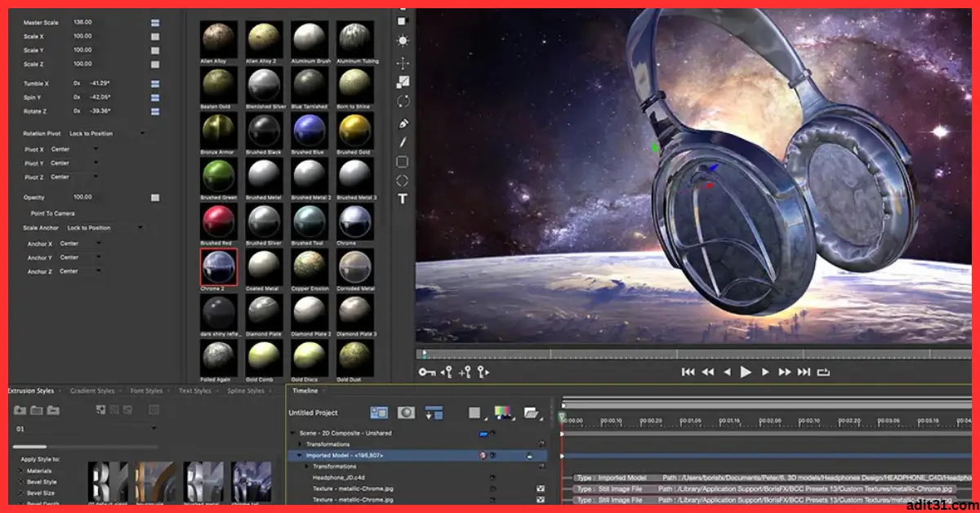Image resolution: width=980 pixels, height=513 pixels.
Task: Click the camera/lens icon in Timeline toolbar
Action: coord(407,413)
